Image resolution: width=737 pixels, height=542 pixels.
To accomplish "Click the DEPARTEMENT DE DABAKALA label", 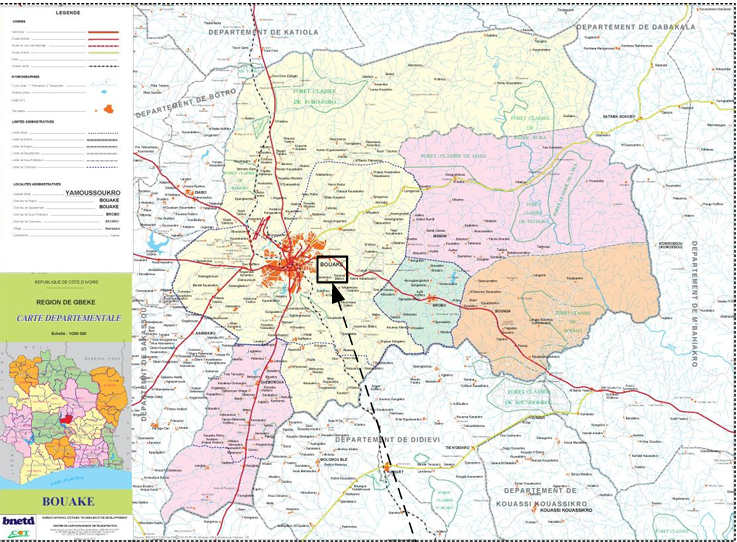I will (635, 27).
